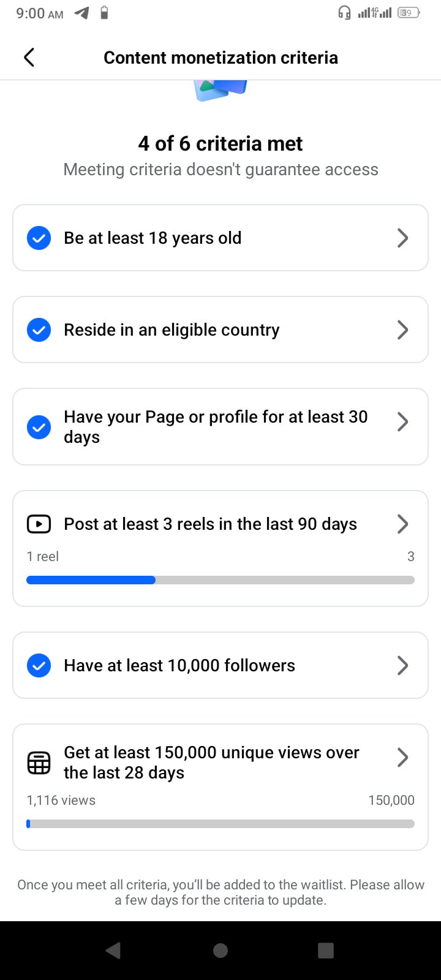The width and height of the screenshot is (441, 980).
Task: Expand the 150,000 unique views chevron
Action: coord(402,757)
